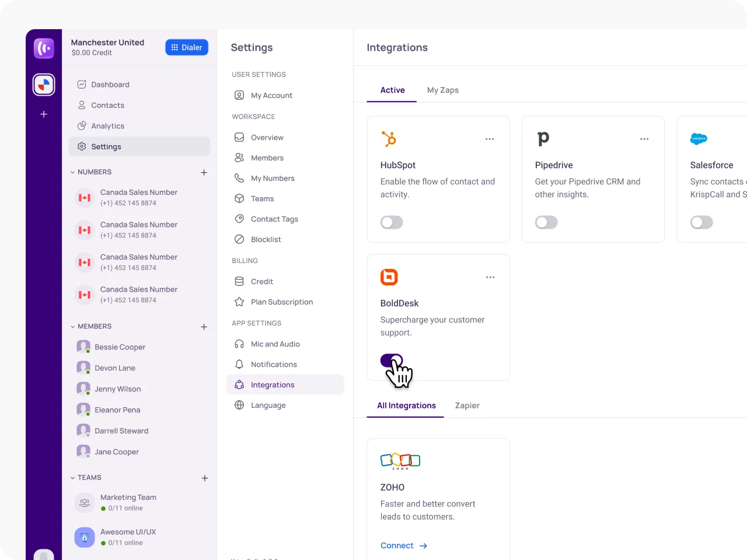Image resolution: width=747 pixels, height=560 pixels.
Task: Click the Credit icon
Action: pyautogui.click(x=239, y=282)
